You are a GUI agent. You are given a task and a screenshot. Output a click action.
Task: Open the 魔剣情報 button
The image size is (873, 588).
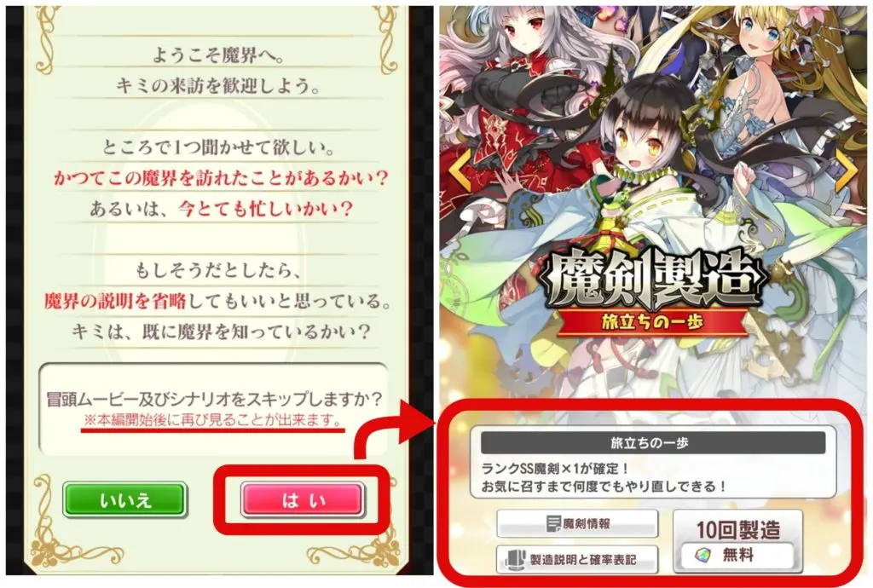577,523
